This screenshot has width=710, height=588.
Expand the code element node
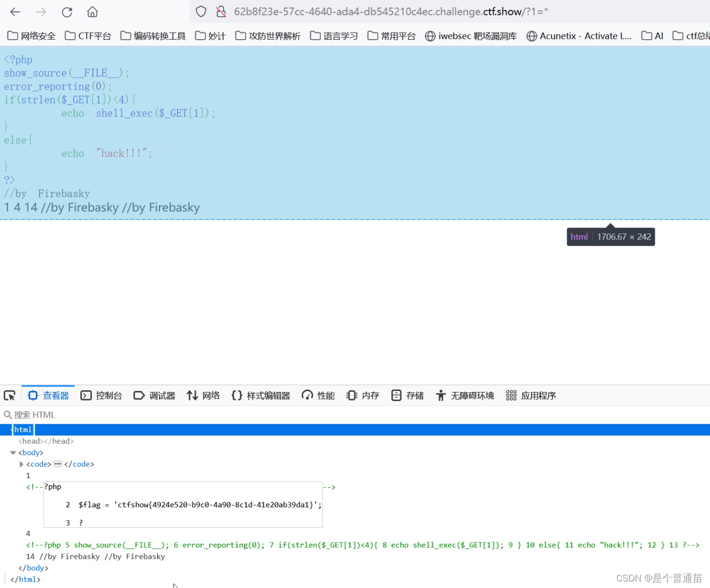[x=21, y=464]
